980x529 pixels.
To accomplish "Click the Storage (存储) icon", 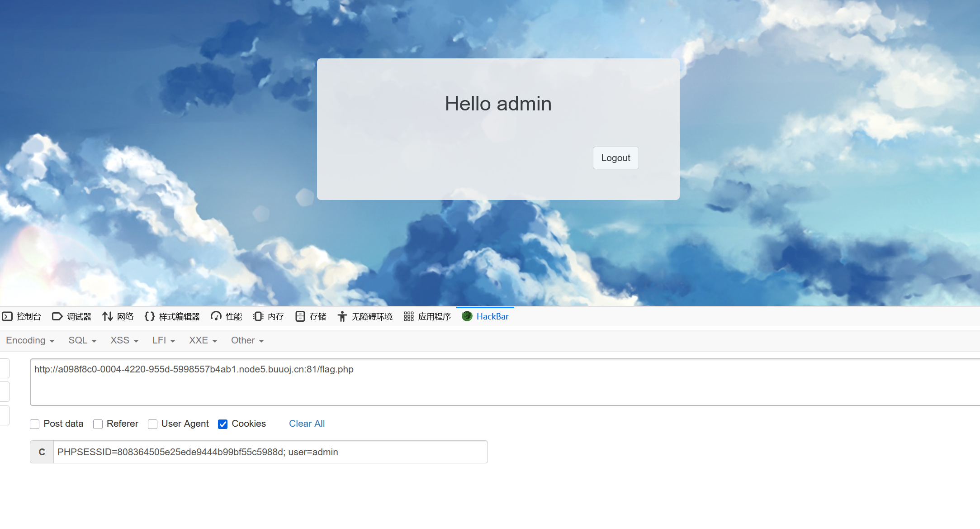I will [300, 316].
